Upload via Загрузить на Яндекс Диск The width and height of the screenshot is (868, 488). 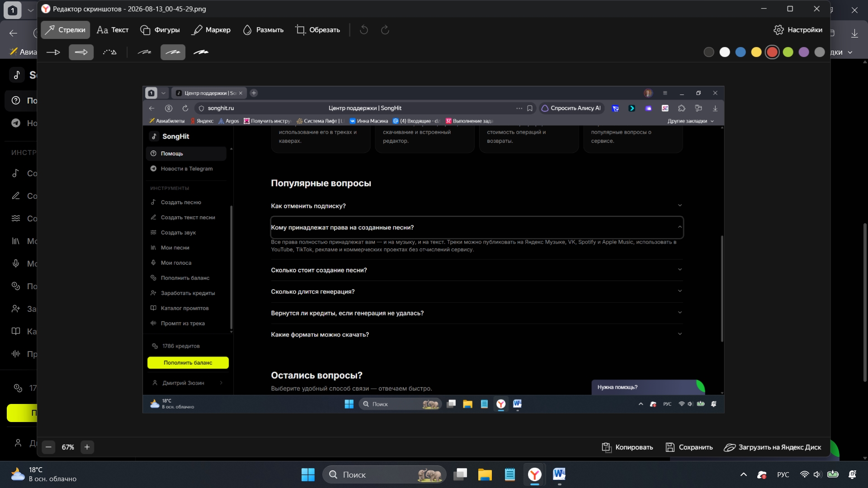click(x=772, y=447)
